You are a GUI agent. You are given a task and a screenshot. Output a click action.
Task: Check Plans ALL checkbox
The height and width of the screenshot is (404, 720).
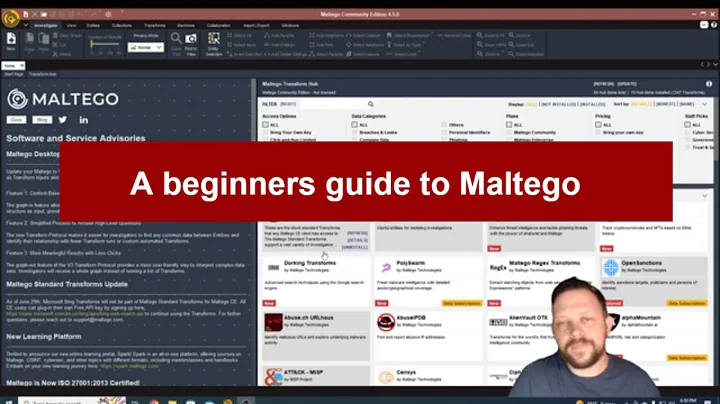509,124
